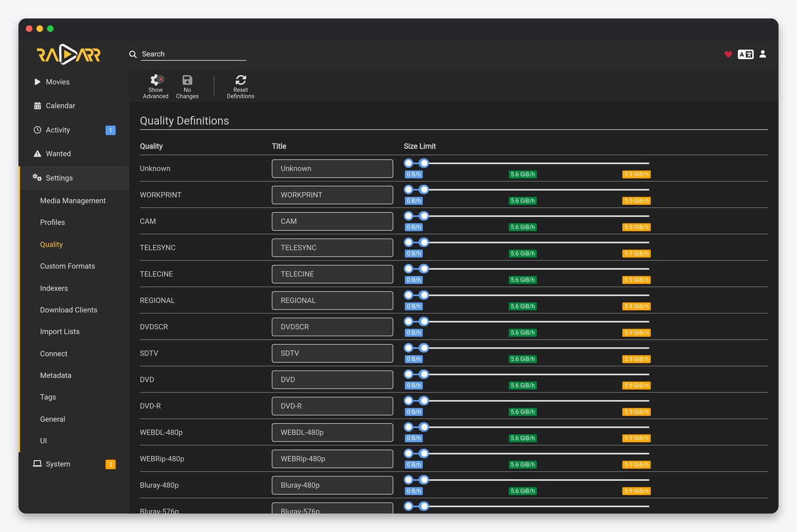Click the REGIONAL title input field
The image size is (797, 532).
[x=333, y=300]
